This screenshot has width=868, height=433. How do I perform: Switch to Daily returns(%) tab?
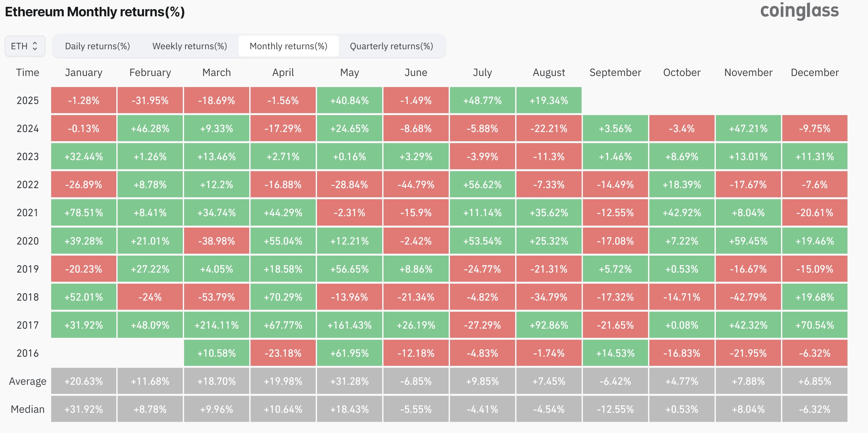click(97, 46)
